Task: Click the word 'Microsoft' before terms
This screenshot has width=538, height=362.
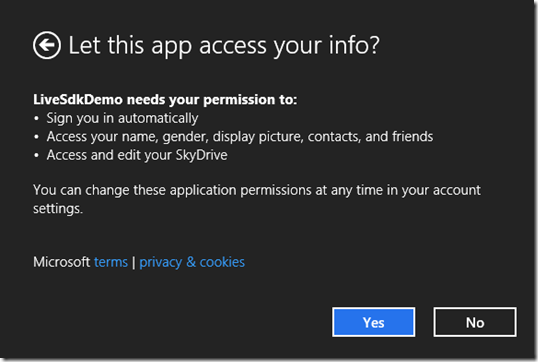Action: [x=61, y=262]
